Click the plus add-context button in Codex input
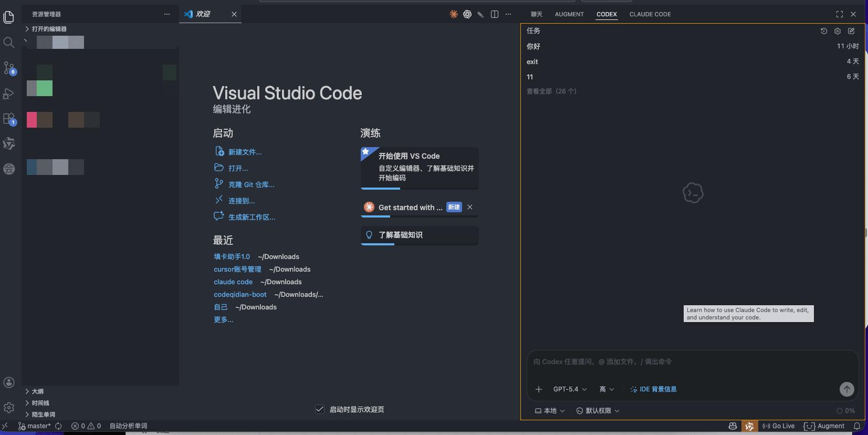Image resolution: width=868 pixels, height=435 pixels. pos(539,389)
